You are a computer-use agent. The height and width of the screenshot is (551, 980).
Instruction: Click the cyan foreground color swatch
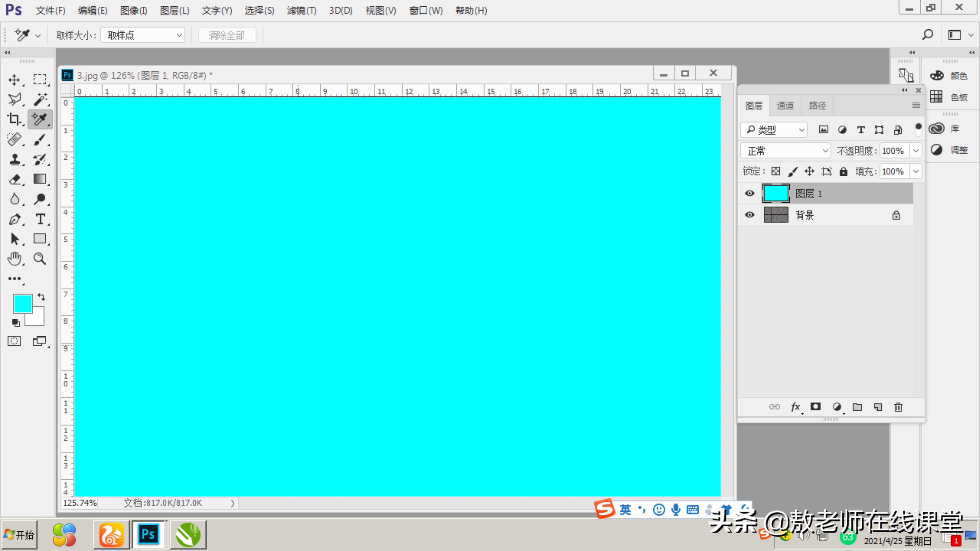(x=22, y=303)
